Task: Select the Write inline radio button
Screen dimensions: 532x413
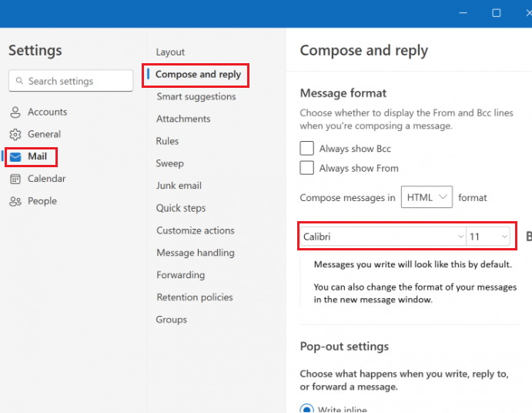Action: point(307,408)
